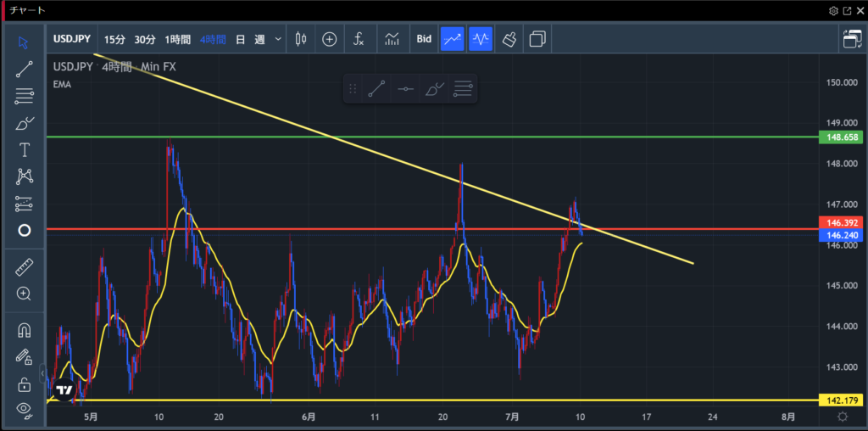Grab the floating toolbar drag handle
The image size is (868, 431).
[352, 88]
